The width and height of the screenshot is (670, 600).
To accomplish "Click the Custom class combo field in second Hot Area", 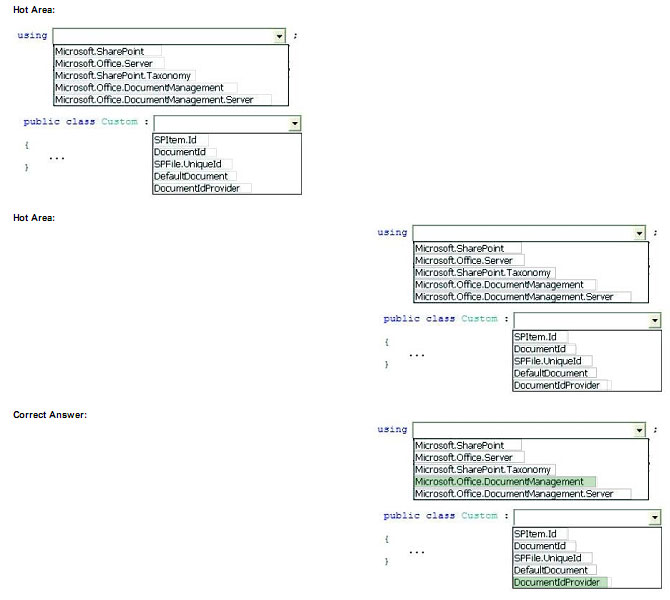I will (x=587, y=321).
